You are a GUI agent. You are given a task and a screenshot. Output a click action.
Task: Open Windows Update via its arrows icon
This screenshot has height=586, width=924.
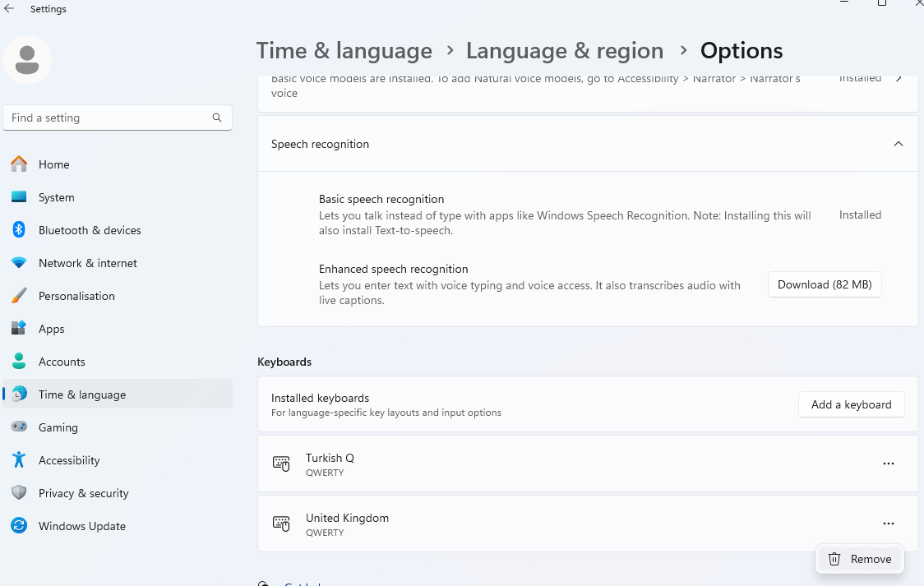(19, 525)
